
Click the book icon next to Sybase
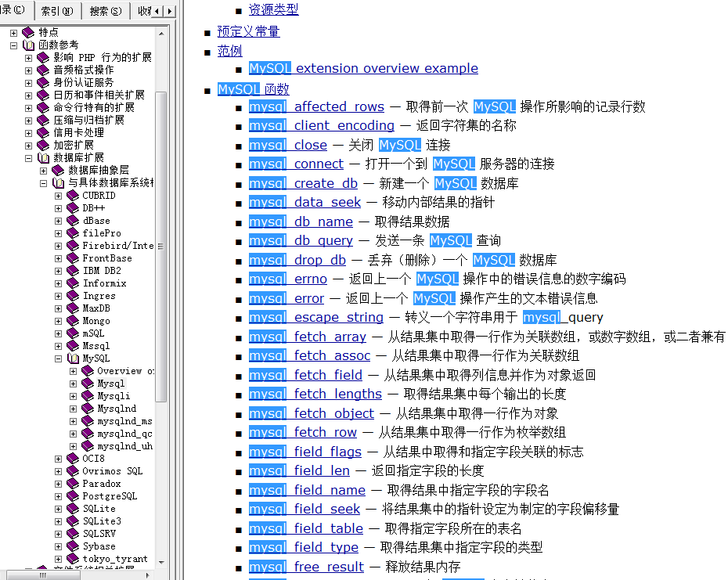(x=73, y=546)
